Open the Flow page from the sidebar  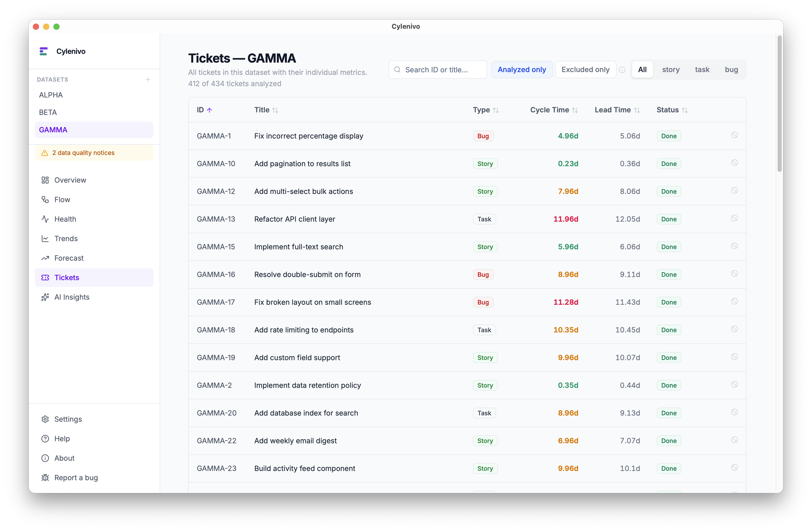[x=62, y=200]
